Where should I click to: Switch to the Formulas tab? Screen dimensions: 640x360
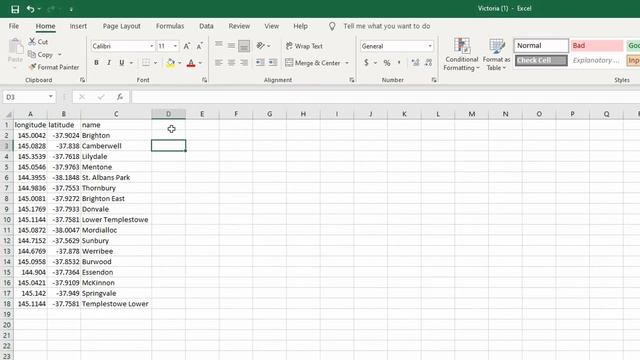tap(170, 26)
